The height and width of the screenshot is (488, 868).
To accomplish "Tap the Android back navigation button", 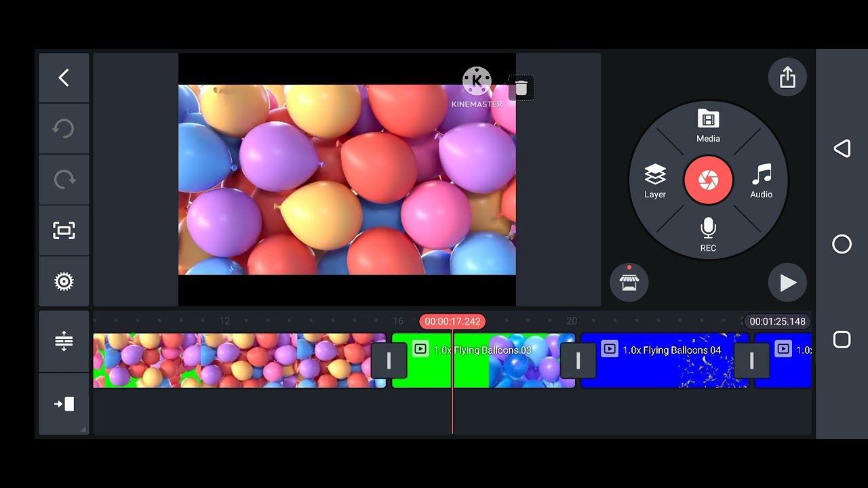I will pos(842,148).
